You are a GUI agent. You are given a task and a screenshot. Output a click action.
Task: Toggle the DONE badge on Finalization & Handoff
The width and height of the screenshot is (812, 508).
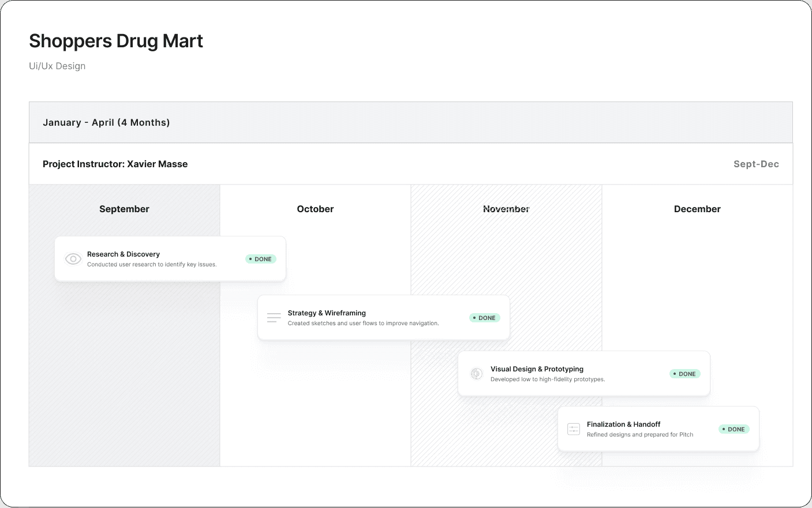coord(734,429)
